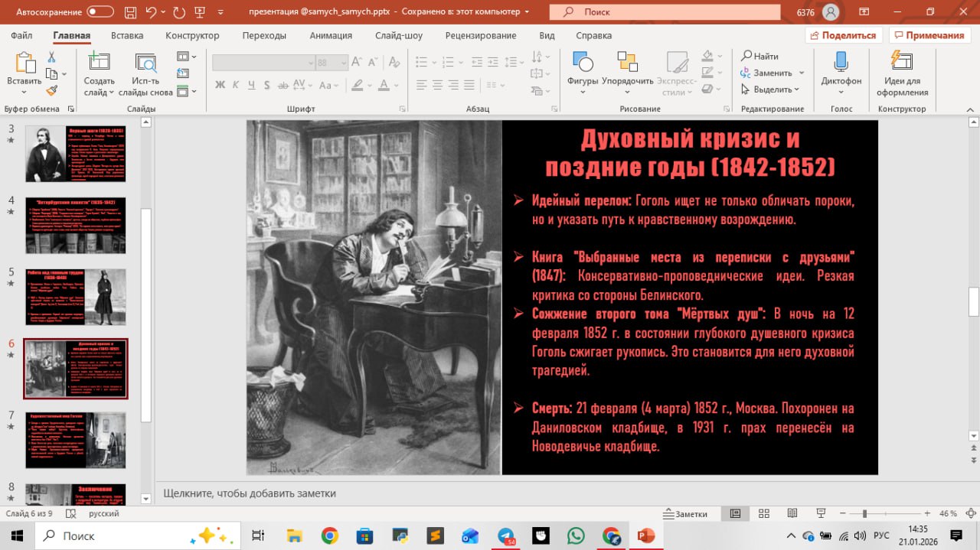Image resolution: width=980 pixels, height=550 pixels.
Task: Toggle italic К formatting
Action: click(x=237, y=84)
